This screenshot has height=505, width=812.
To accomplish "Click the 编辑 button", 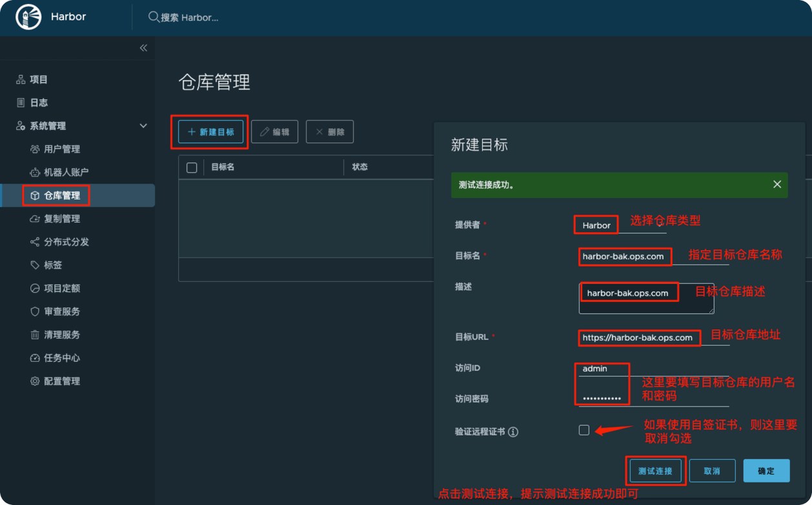I will point(274,132).
